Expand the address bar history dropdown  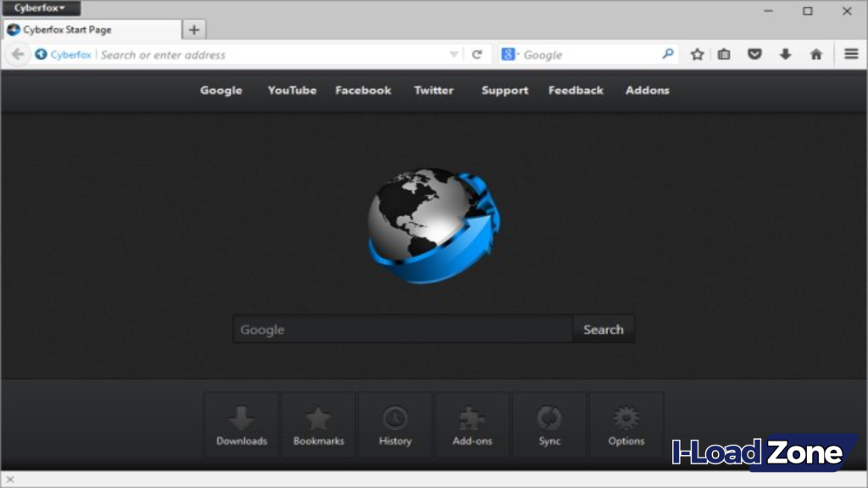click(x=453, y=53)
